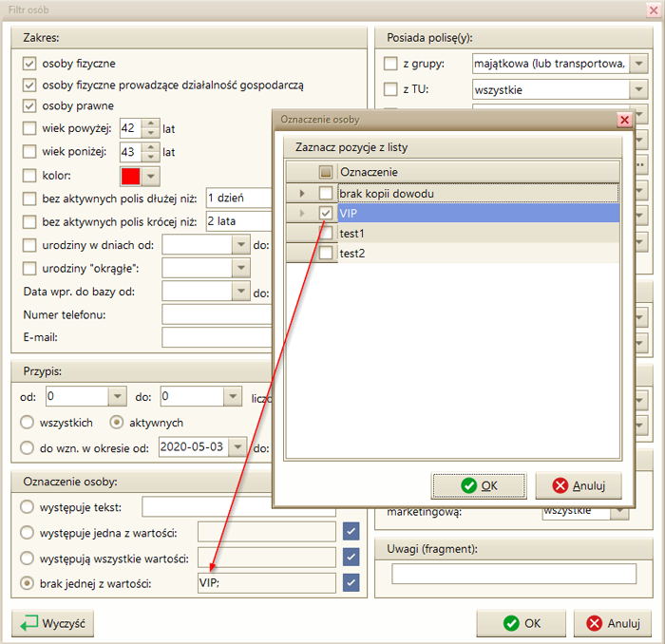Screen dimensions: 665x644
Task: Open the "z grupy" majątkowa dropdown
Action: (639, 64)
